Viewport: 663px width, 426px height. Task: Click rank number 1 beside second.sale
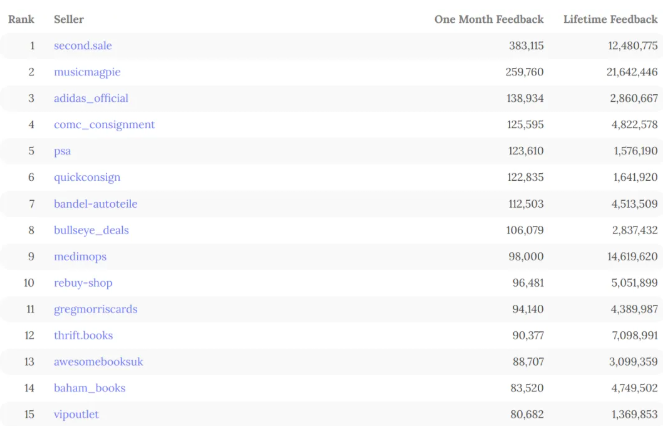tap(32, 46)
